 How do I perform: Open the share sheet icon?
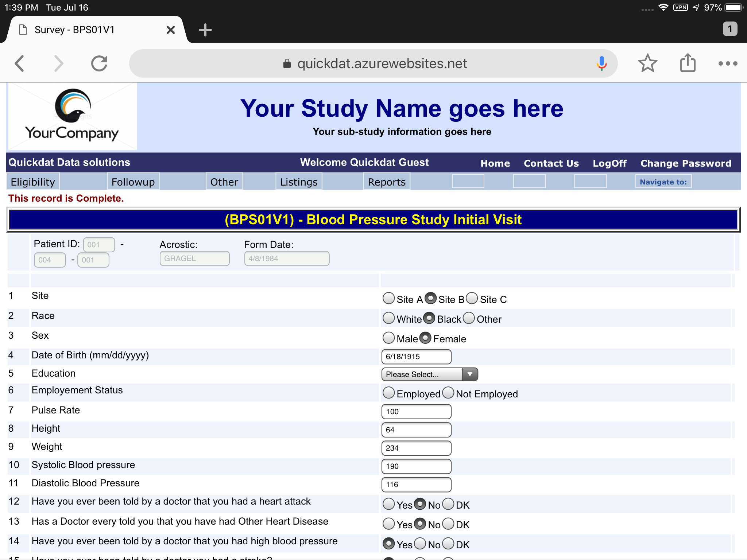tap(688, 63)
